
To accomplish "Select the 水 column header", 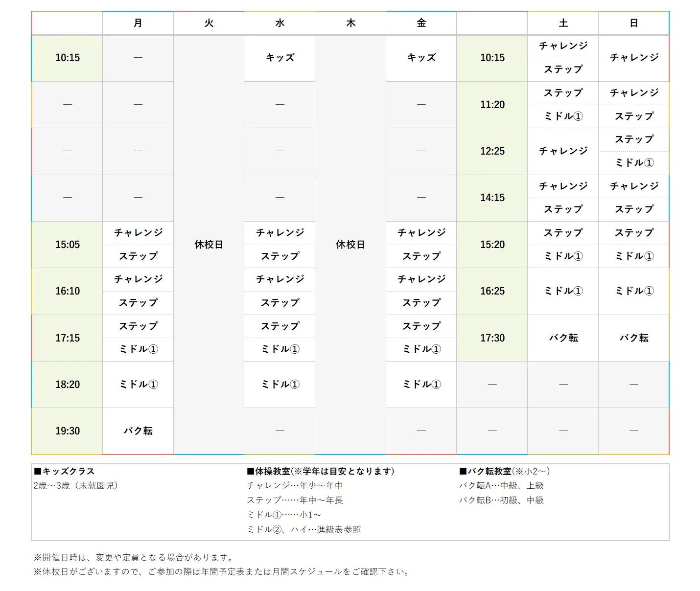I will click(279, 23).
